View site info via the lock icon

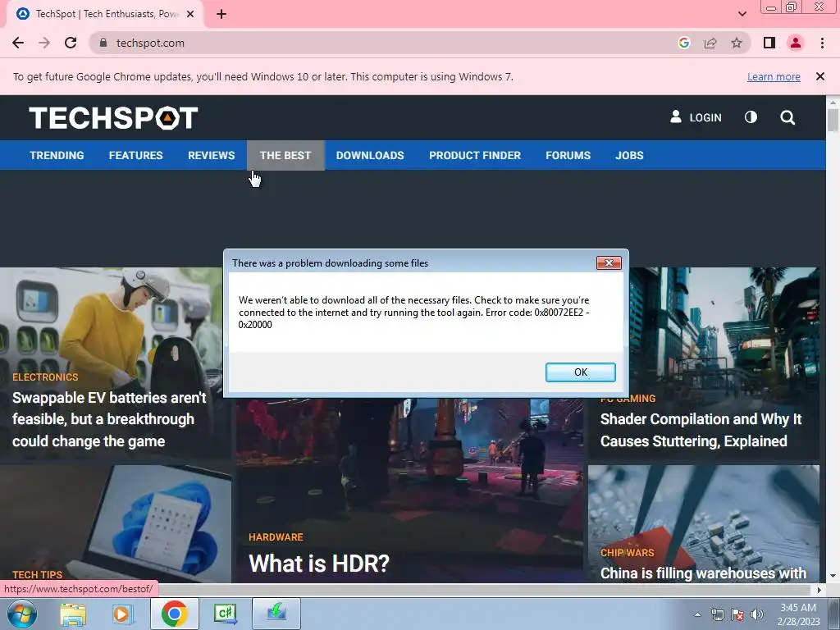click(103, 43)
